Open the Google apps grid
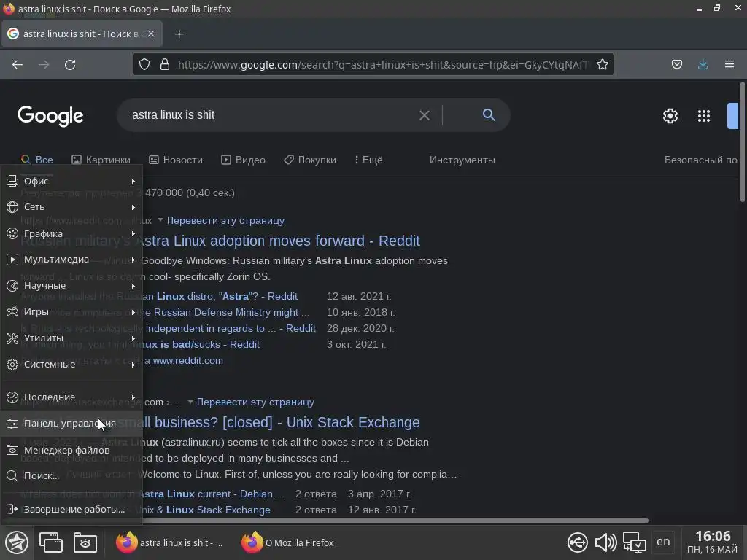Screen dimensions: 747x560 tap(704, 116)
